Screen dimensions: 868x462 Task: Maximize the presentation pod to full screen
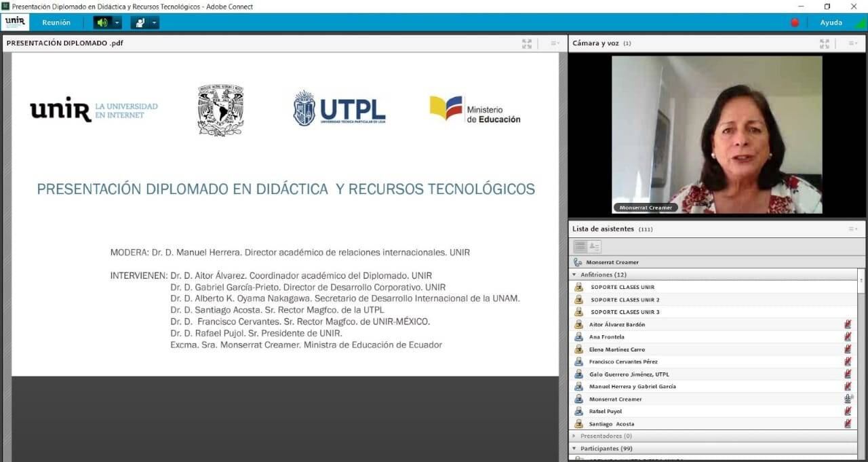coord(527,43)
